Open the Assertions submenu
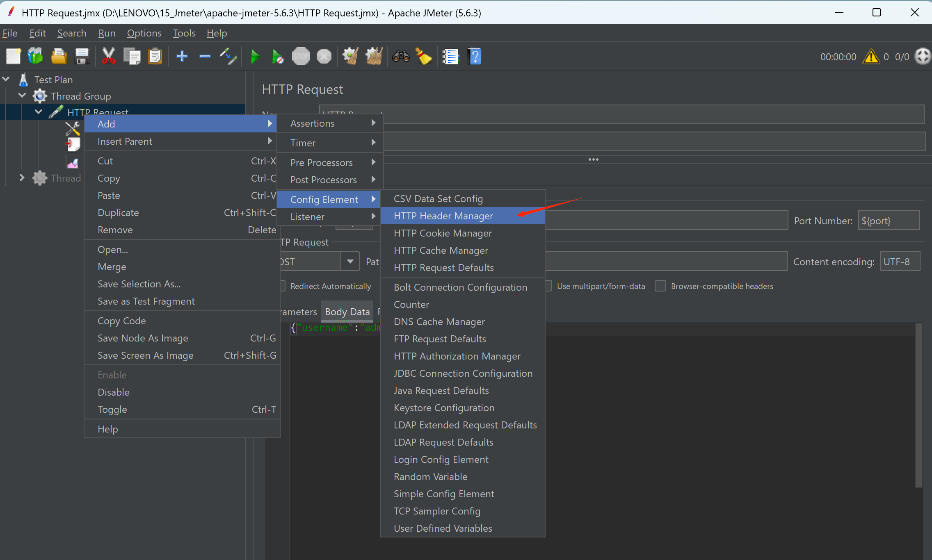 pyautogui.click(x=331, y=123)
